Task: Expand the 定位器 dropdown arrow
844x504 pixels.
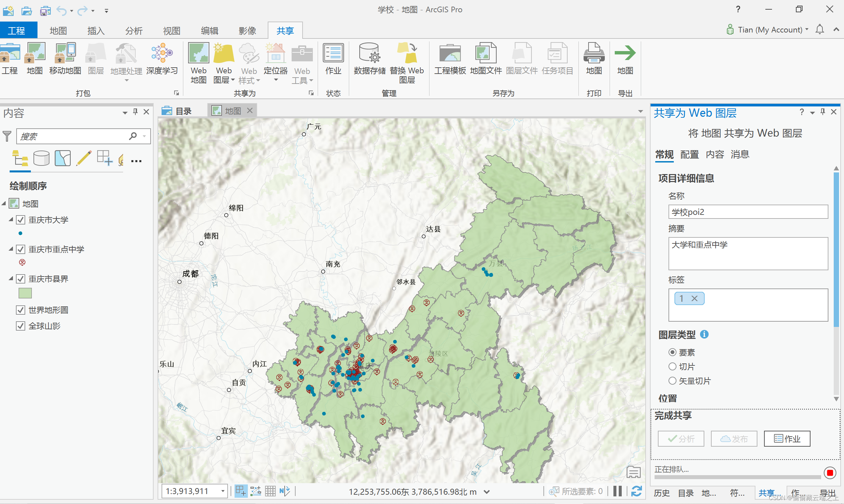Action: 276,80
